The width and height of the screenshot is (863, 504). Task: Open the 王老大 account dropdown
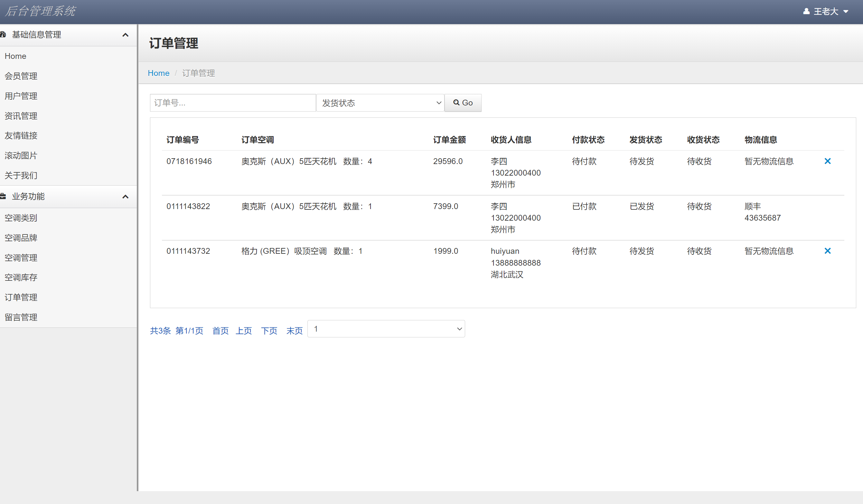click(x=826, y=11)
